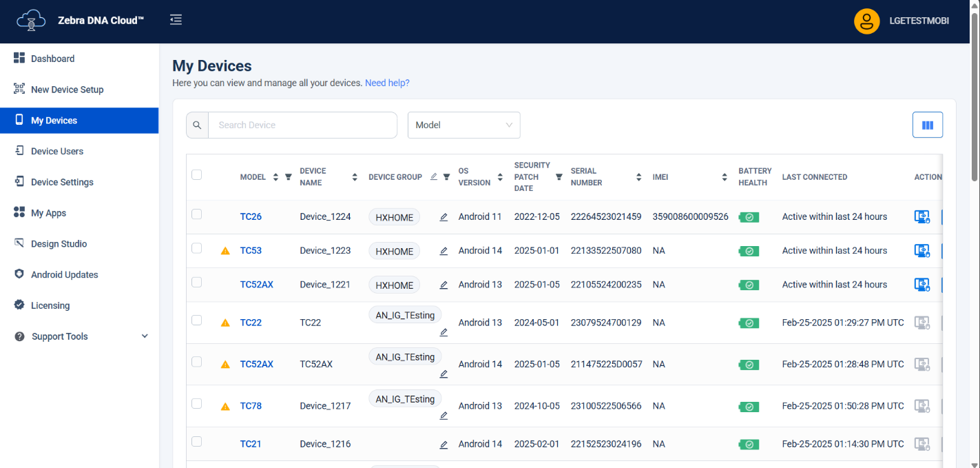Go to Android Updates in the sidebar
The height and width of the screenshot is (468, 980).
(64, 274)
